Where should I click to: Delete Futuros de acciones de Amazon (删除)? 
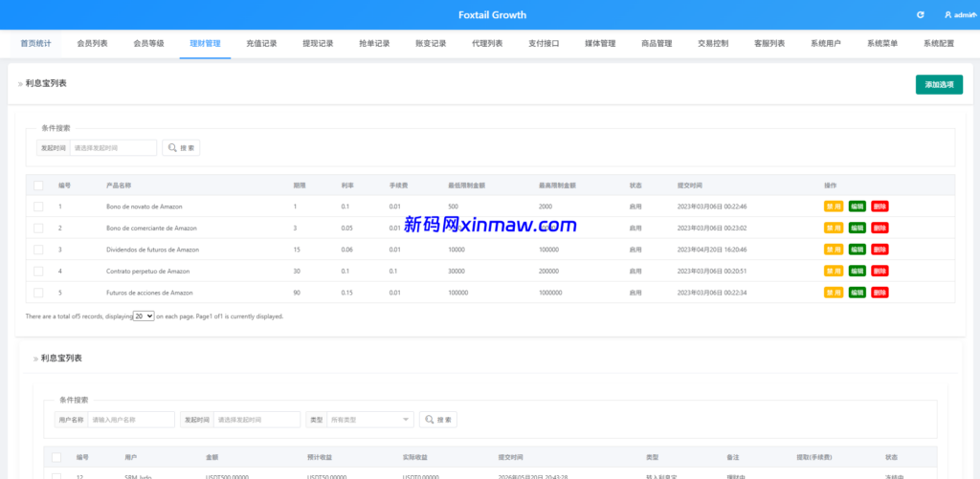pyautogui.click(x=880, y=293)
